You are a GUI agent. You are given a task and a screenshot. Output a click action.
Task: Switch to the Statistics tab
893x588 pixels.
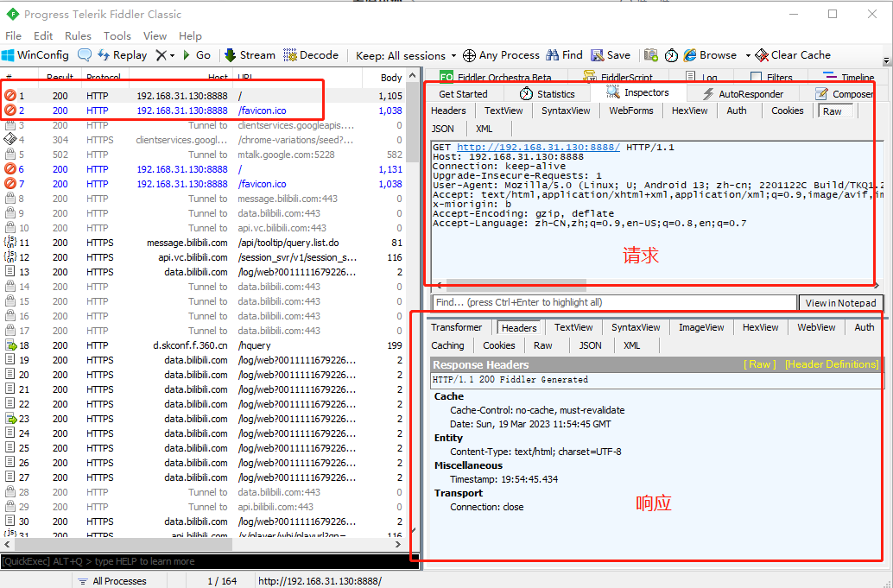click(548, 94)
